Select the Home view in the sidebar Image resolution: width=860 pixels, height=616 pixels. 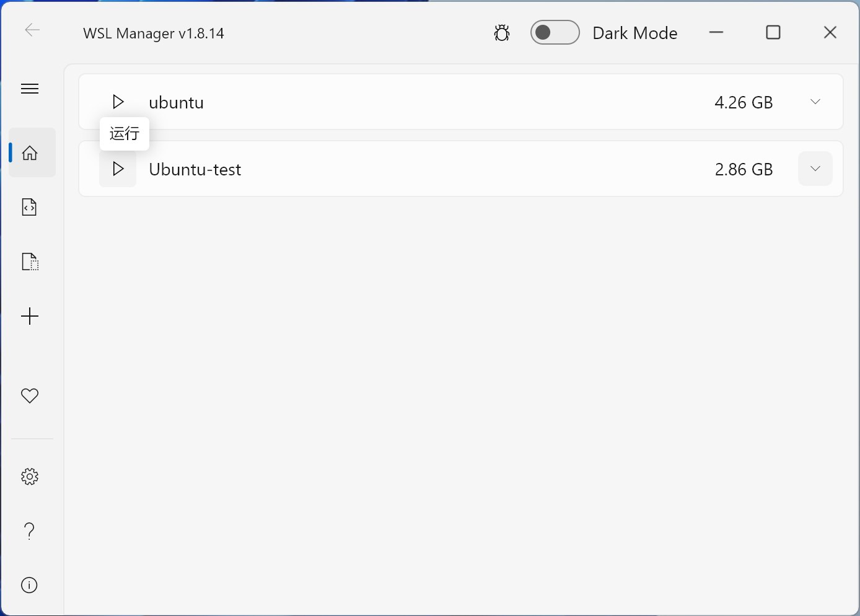pos(30,152)
